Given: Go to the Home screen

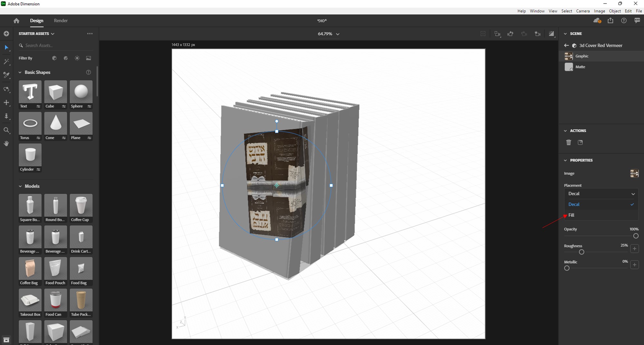Looking at the screenshot, I should [16, 21].
